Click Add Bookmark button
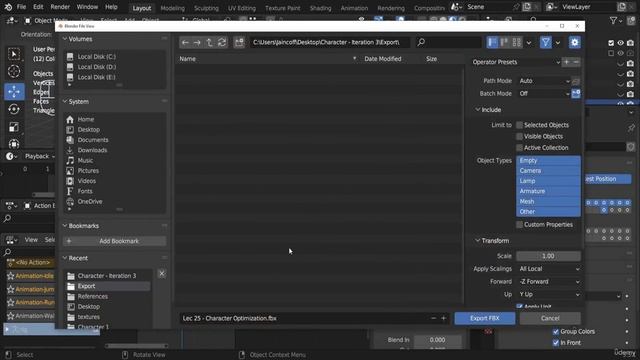640x360 pixels. (114, 241)
